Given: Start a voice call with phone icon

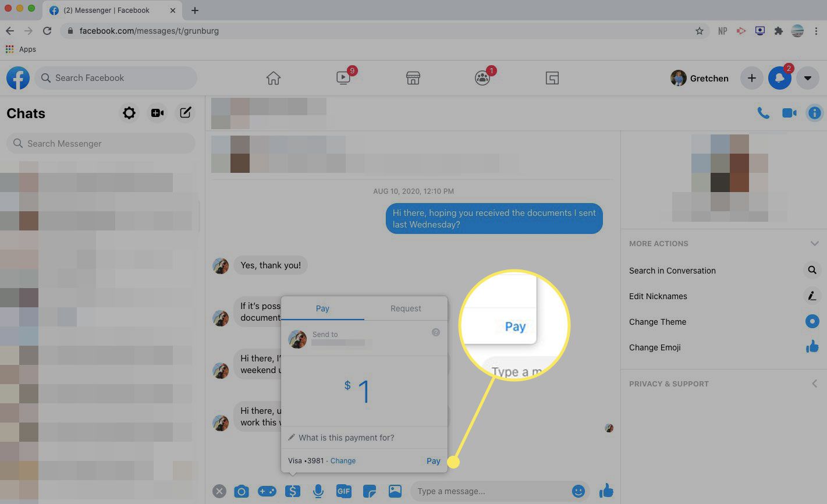Looking at the screenshot, I should (763, 113).
